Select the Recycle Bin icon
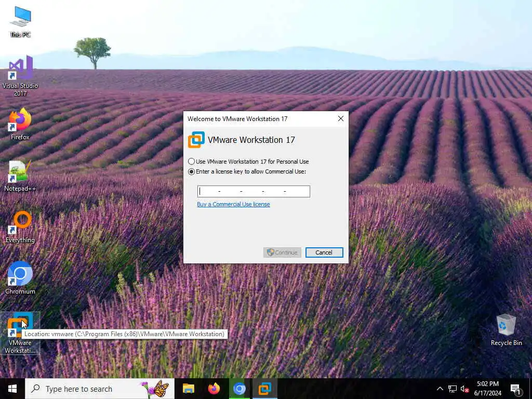 [506, 330]
